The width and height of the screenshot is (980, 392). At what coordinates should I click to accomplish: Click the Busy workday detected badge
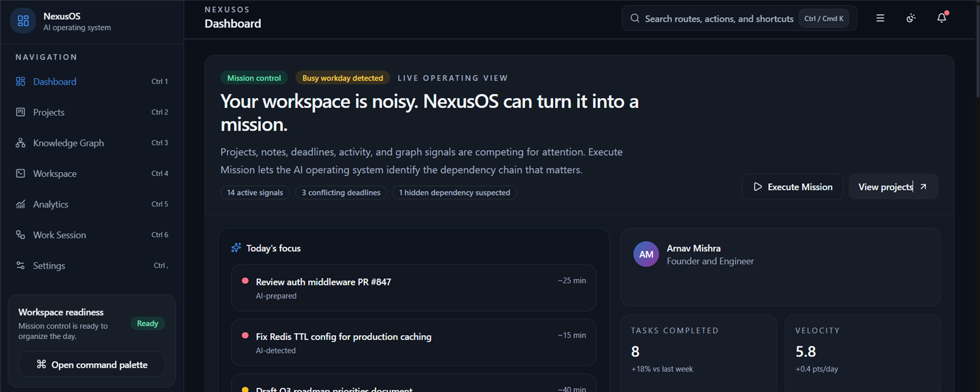coord(342,78)
